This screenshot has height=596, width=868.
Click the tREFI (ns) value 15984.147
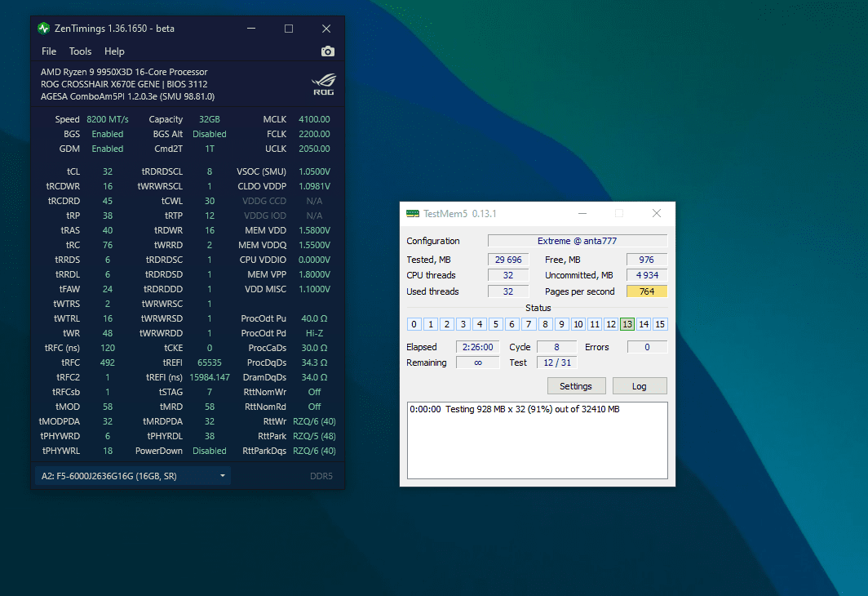pyautogui.click(x=209, y=377)
